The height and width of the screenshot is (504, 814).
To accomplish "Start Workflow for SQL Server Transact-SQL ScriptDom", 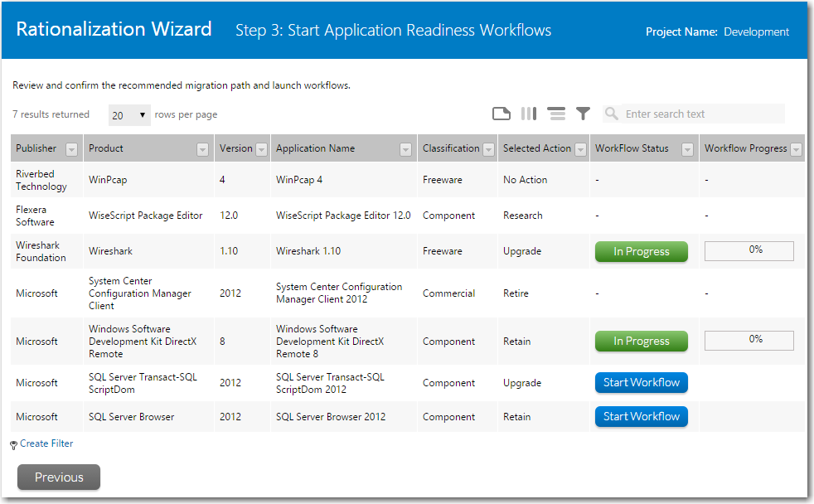I will pyautogui.click(x=641, y=382).
